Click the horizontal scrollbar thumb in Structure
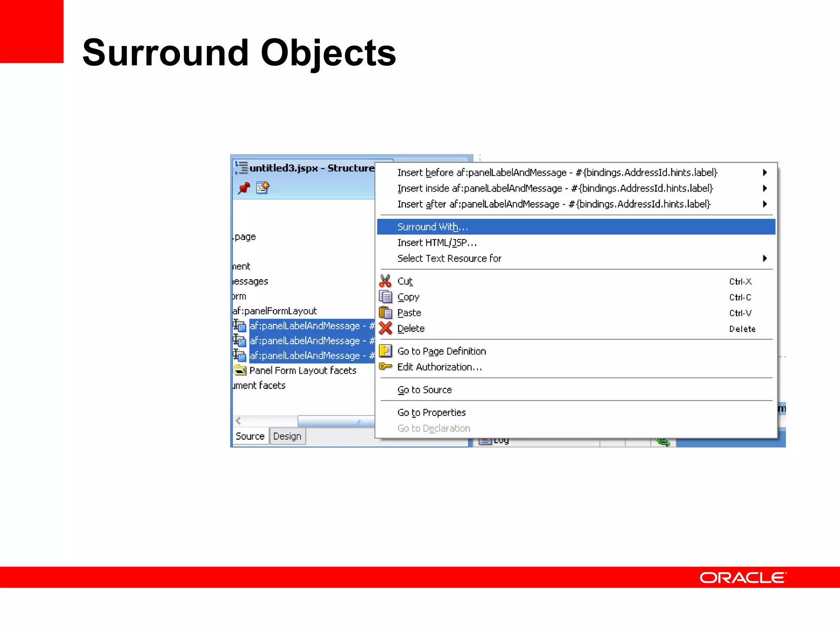The image size is (840, 630). tap(336, 421)
